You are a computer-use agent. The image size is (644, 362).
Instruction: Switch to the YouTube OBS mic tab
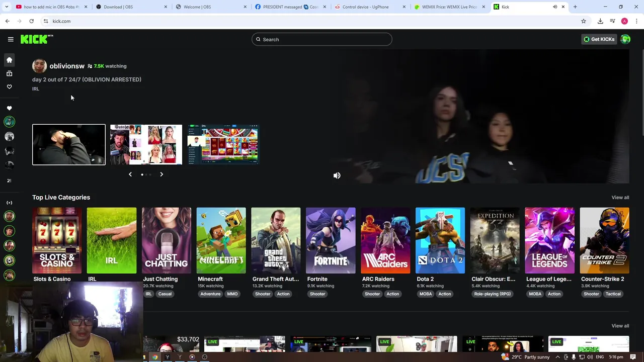pos(52,7)
